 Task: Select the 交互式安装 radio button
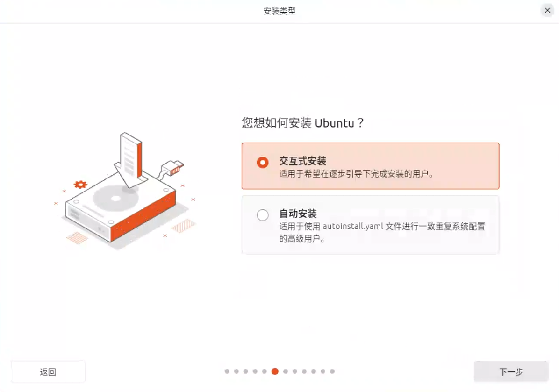(263, 163)
